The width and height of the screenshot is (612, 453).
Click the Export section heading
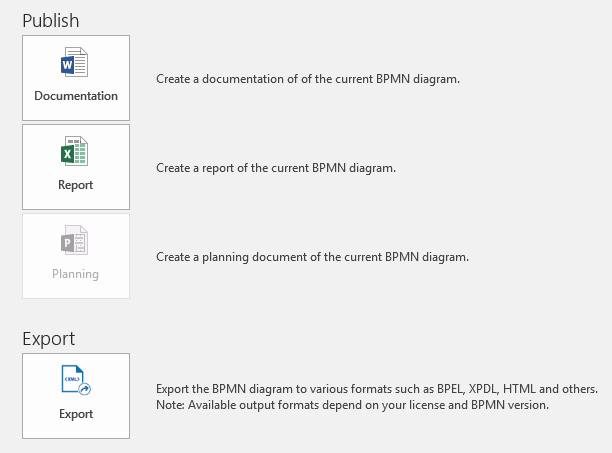coord(49,339)
